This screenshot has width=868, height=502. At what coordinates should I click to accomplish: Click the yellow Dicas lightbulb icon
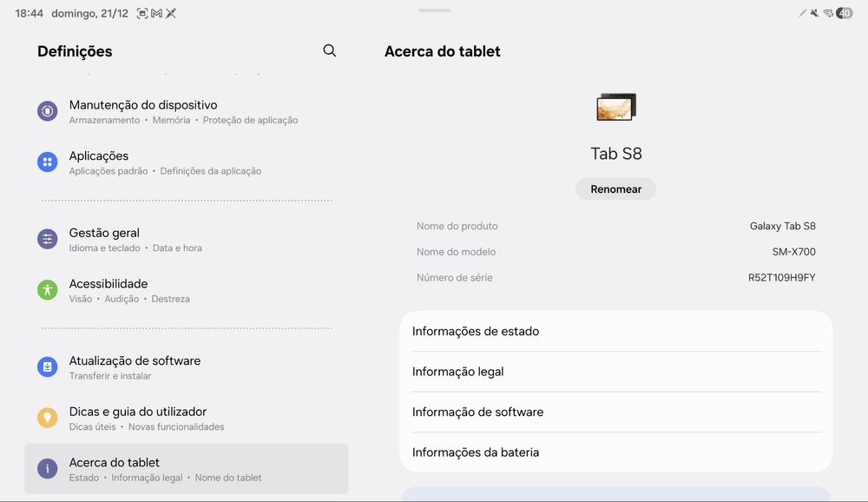48,418
